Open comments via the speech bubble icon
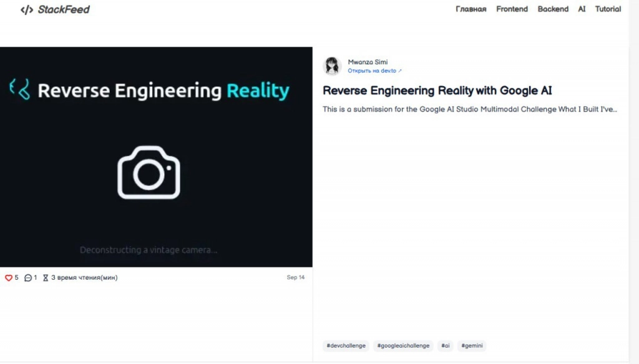 tap(28, 278)
